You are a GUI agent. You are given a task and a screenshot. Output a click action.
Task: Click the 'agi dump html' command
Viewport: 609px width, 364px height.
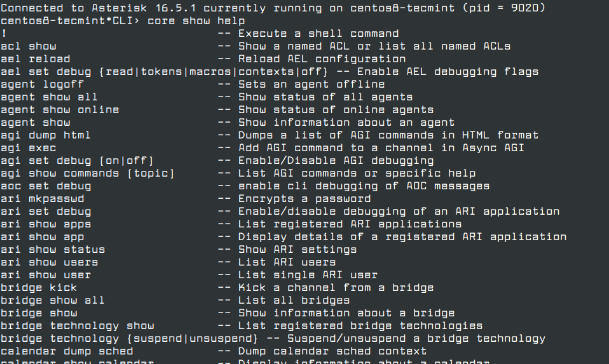(x=46, y=135)
